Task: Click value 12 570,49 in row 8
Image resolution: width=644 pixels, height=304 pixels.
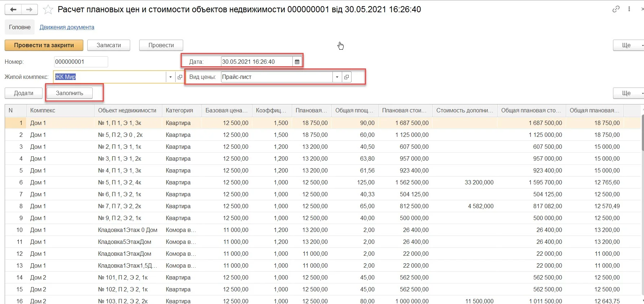Action: click(x=607, y=206)
